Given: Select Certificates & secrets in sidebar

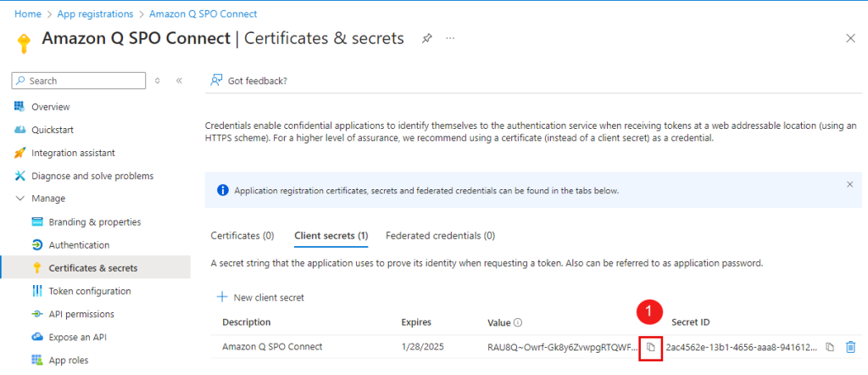Looking at the screenshot, I should (x=93, y=268).
